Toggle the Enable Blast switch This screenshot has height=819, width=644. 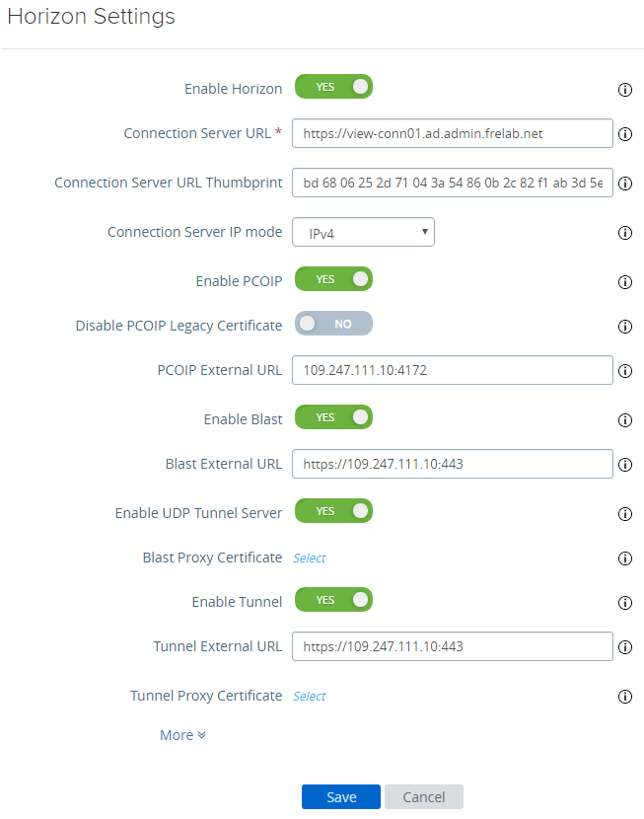point(333,417)
